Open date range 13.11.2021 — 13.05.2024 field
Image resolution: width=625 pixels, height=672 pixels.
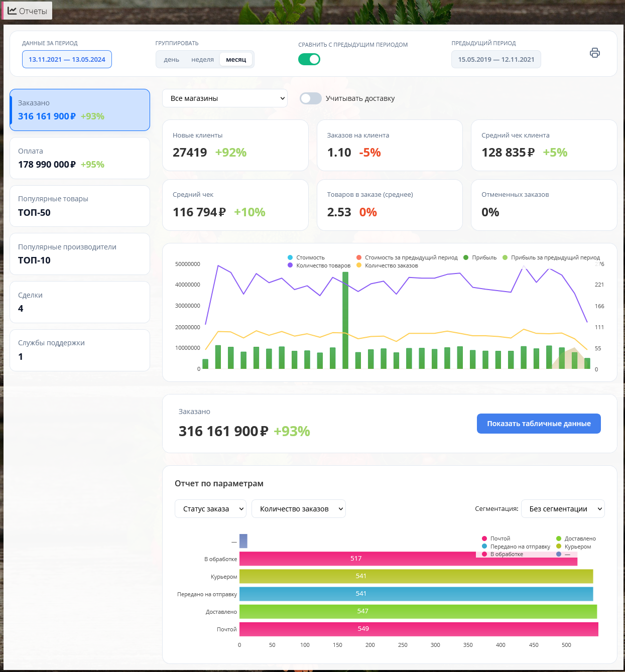tap(67, 59)
